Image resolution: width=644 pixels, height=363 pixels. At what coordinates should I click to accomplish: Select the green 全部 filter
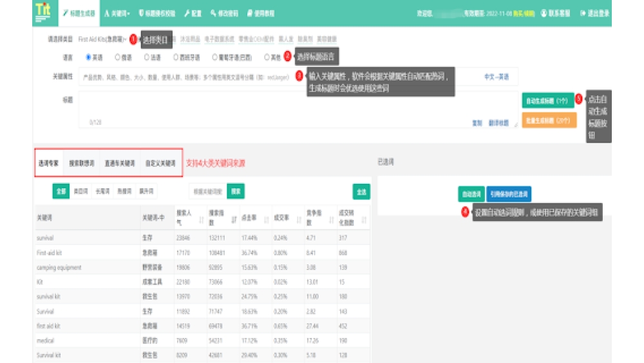pyautogui.click(x=61, y=191)
